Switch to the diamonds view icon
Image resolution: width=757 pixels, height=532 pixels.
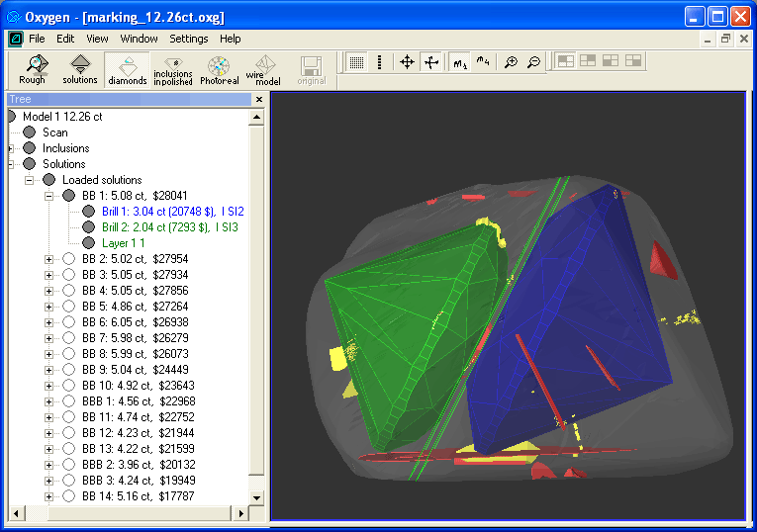pos(128,68)
